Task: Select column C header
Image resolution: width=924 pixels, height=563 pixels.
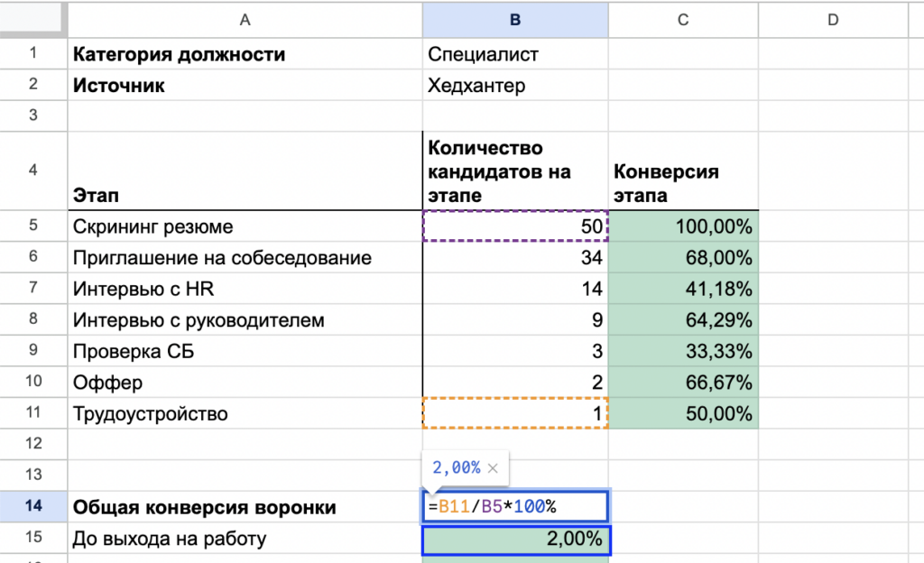Action: [683, 19]
